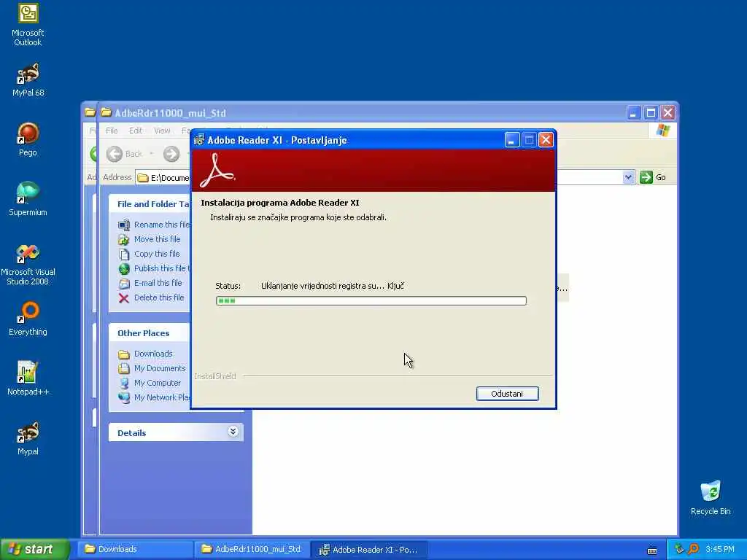Click Rename this file link
This screenshot has width=747, height=560.
[x=162, y=225]
